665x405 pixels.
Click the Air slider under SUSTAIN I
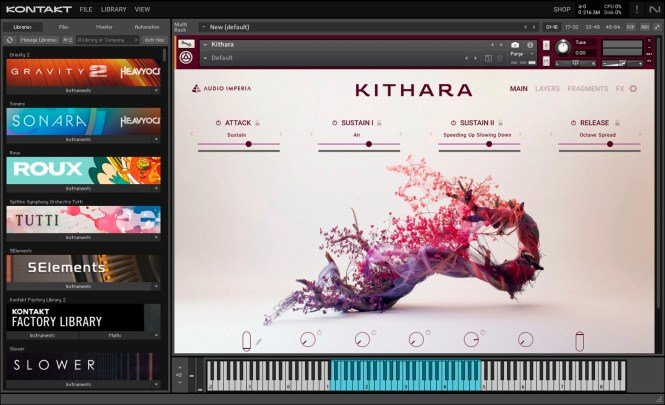pyautogui.click(x=368, y=144)
